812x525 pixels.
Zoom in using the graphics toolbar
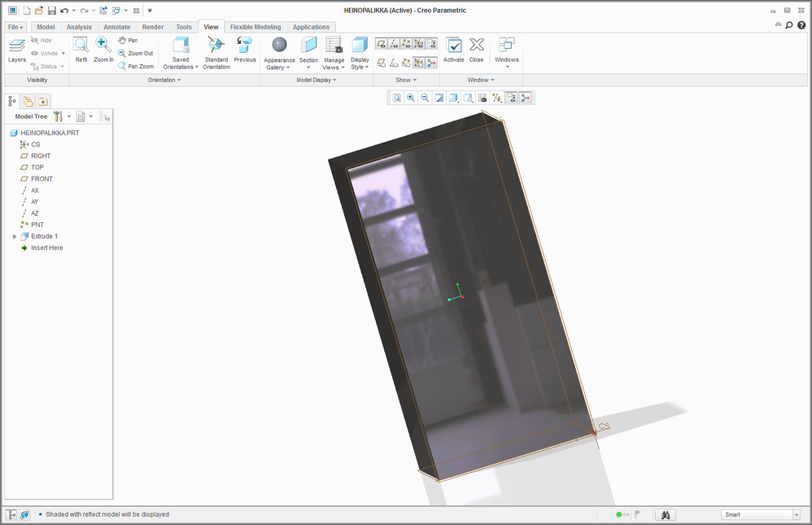[x=411, y=98]
